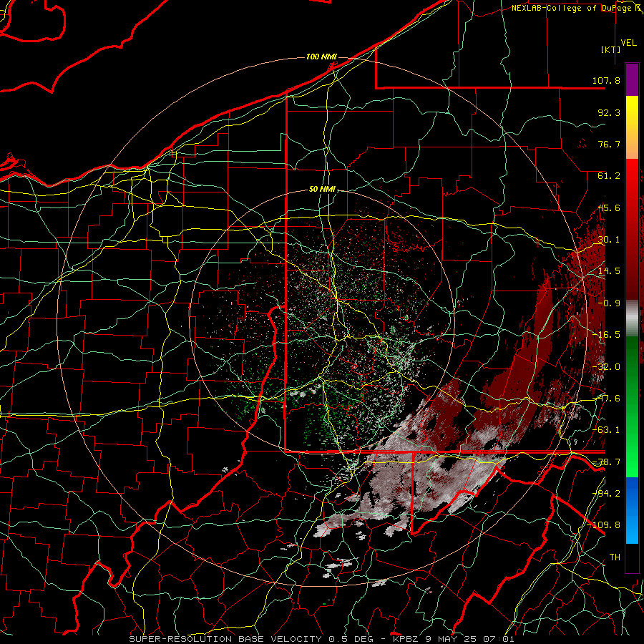Viewport: 644px width, 644px height.
Task: Click the Super-Resolution Base Velocity caption
Action: click(x=321, y=639)
